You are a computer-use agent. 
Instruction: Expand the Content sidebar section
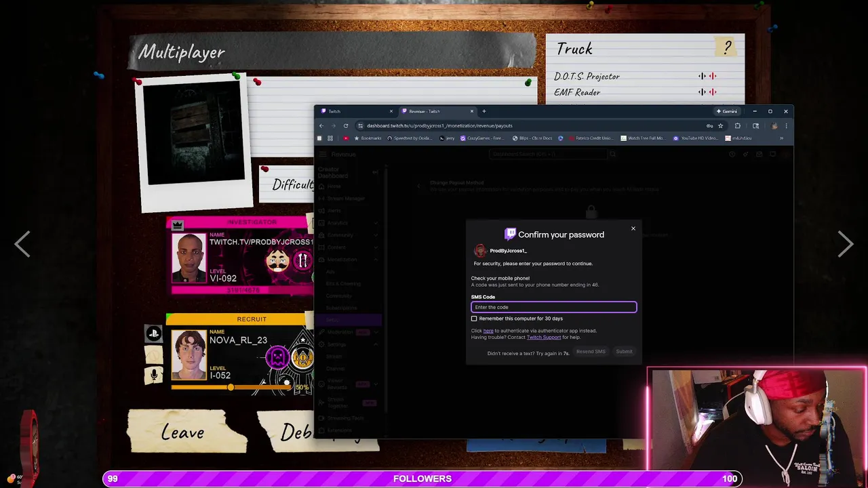tap(376, 247)
